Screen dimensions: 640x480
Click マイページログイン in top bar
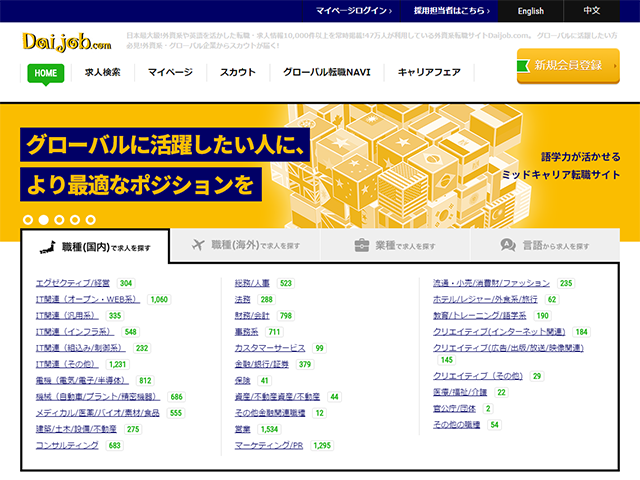(x=353, y=11)
